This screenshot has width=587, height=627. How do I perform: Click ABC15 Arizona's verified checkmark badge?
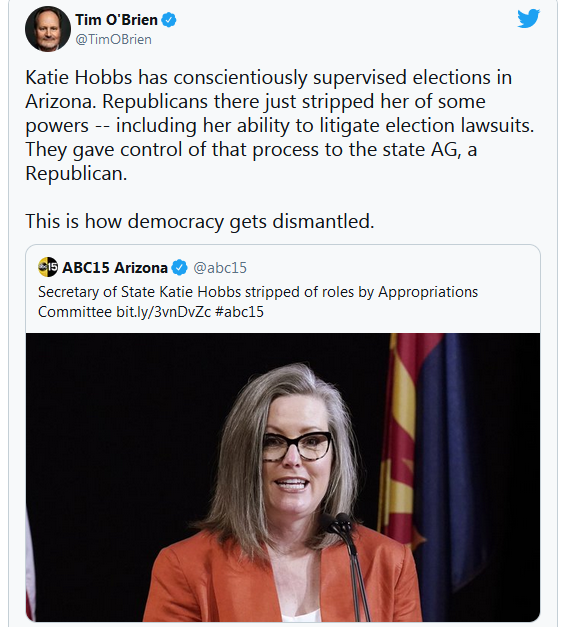(x=179, y=268)
